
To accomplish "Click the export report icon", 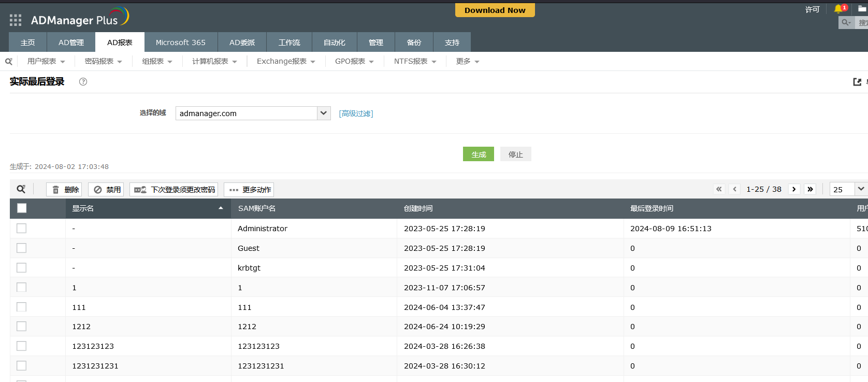I will 857,82.
